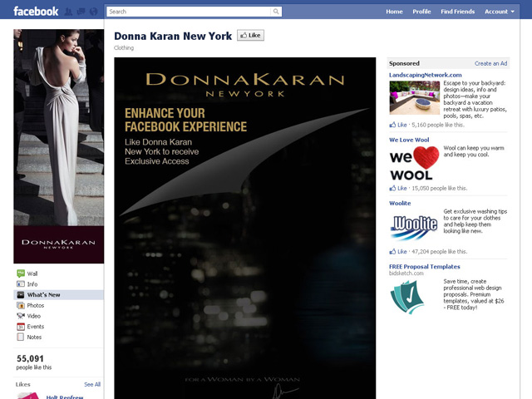
Task: Like the LandscapingNetwork.com ad
Action: [x=402, y=125]
